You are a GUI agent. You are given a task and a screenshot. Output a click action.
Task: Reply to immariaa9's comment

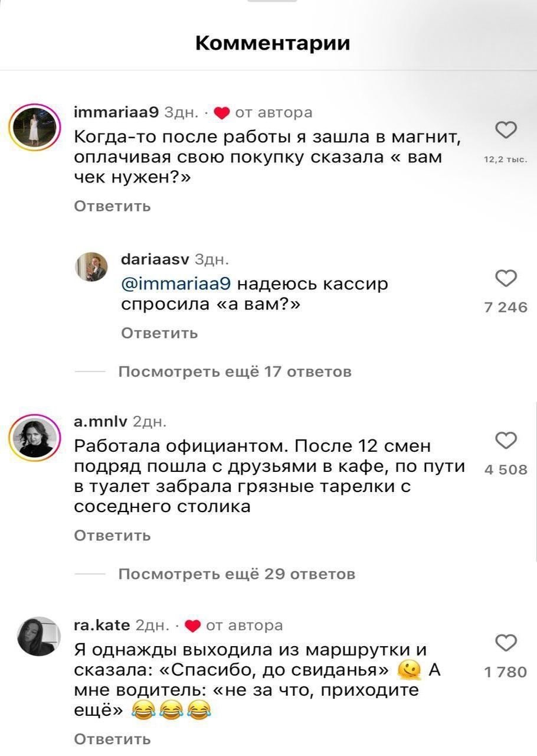click(x=112, y=206)
